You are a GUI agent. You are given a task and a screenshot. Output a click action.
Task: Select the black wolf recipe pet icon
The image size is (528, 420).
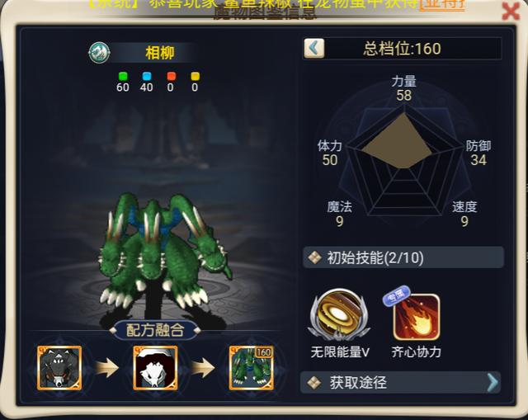[x=59, y=367]
